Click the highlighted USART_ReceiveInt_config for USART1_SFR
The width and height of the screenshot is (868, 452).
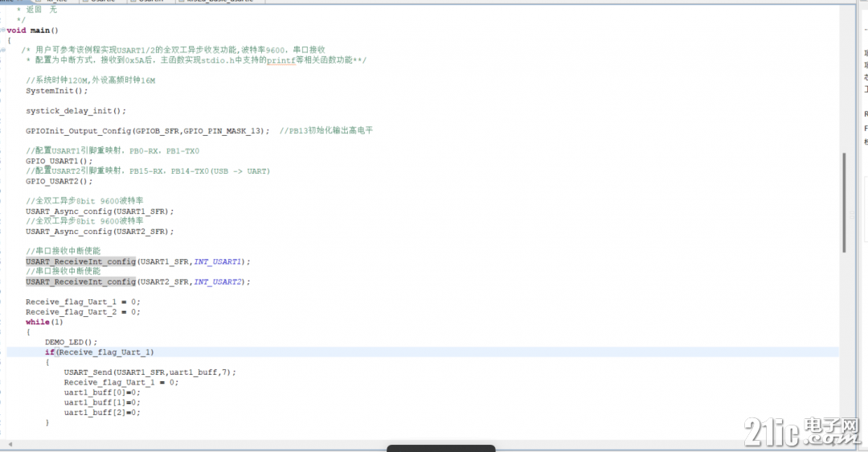pos(81,261)
